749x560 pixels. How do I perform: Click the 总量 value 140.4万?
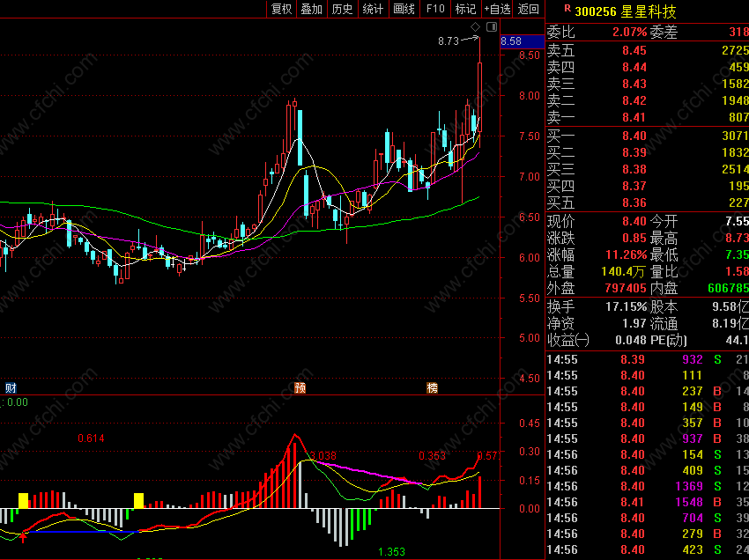point(623,272)
